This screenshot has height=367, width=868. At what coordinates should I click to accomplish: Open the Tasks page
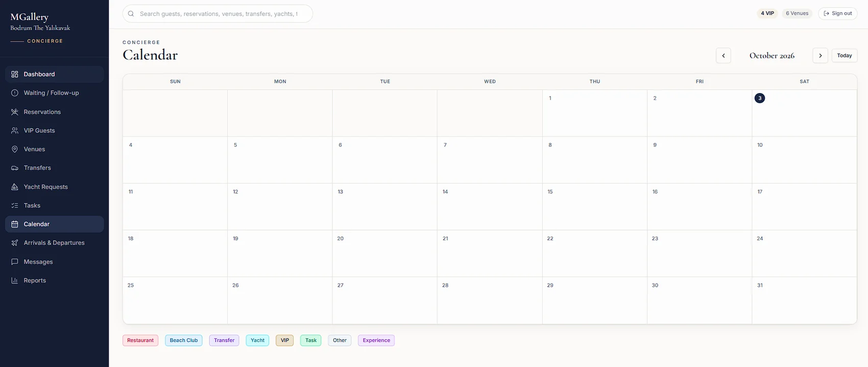[55, 205]
